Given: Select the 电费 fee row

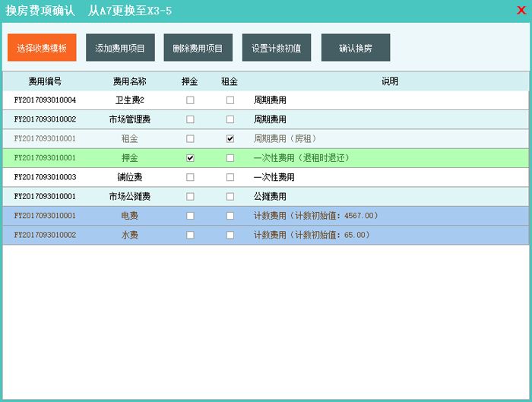Looking at the screenshot, I should click(x=129, y=216).
